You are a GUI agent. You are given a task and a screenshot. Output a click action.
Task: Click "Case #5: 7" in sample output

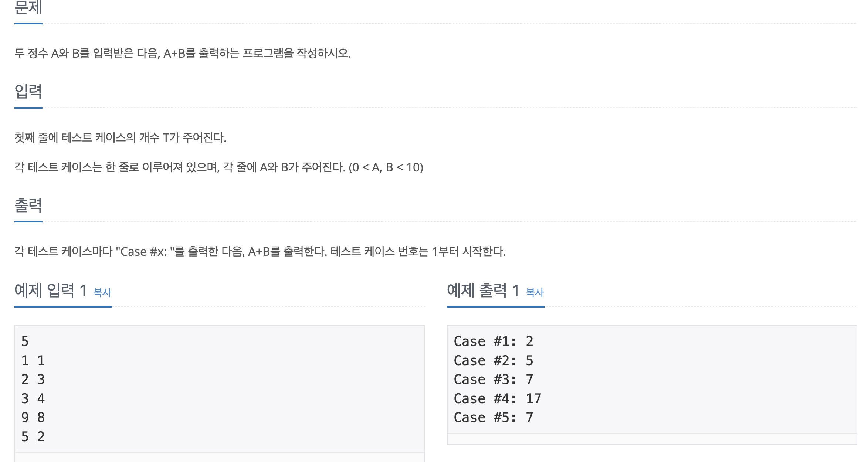(x=494, y=418)
